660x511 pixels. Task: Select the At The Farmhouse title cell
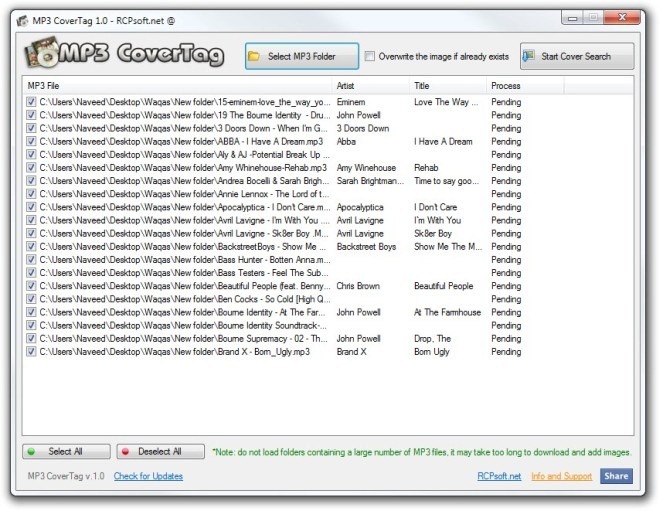(447, 312)
